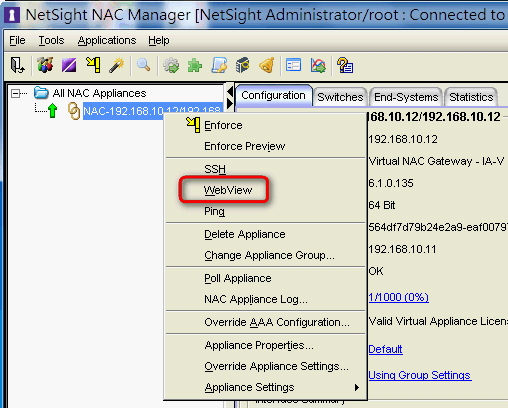Click the chart with green arrow icon
508x408 pixels.
click(x=318, y=65)
